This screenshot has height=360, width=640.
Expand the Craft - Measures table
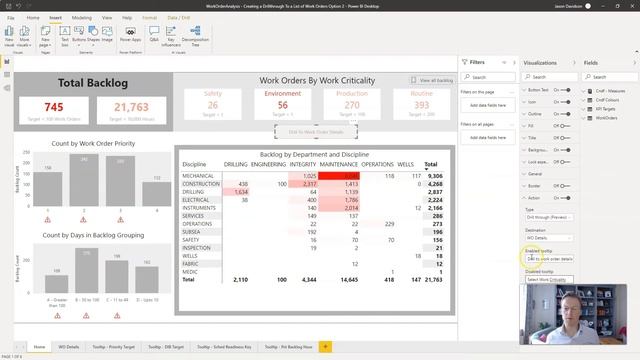coord(583,91)
